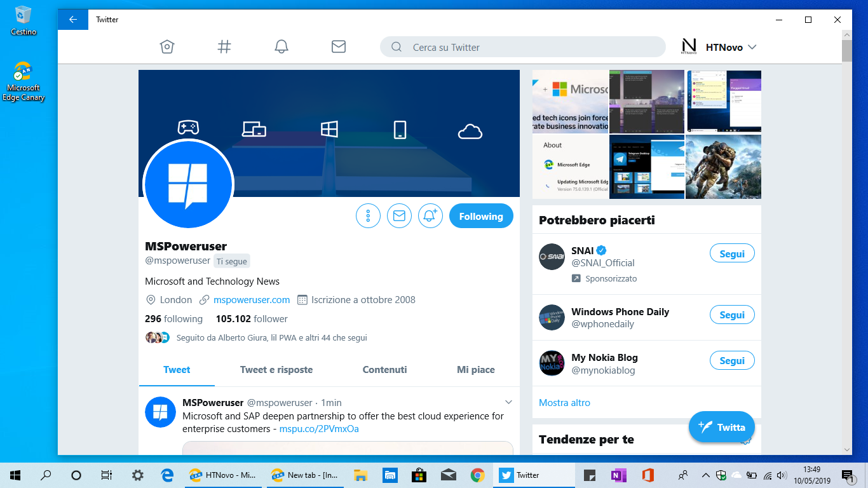Click the HTNovo profile logo

coord(689,47)
